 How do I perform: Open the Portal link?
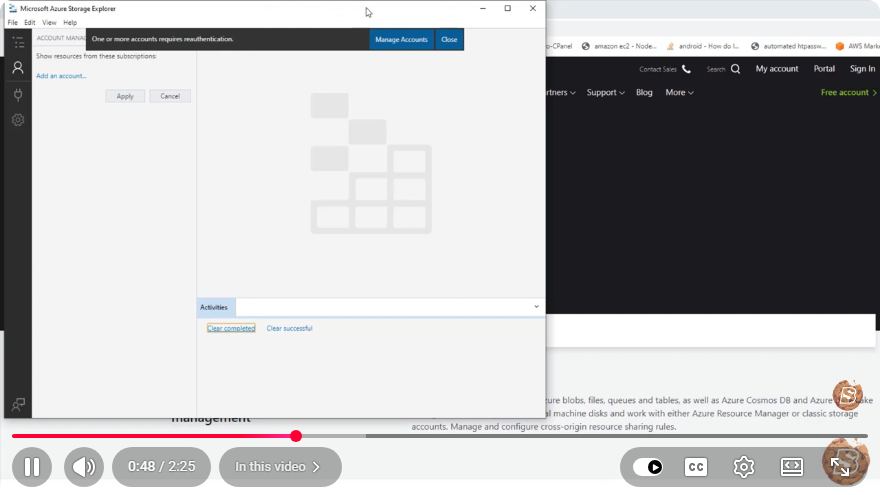[824, 68]
